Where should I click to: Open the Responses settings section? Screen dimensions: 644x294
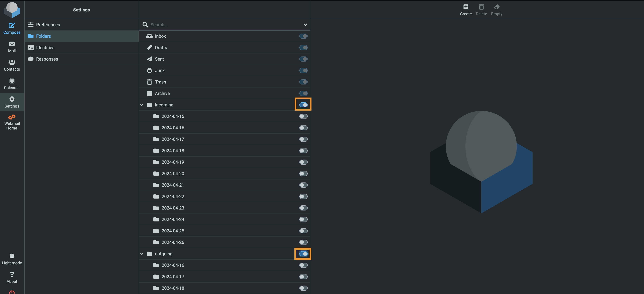(x=82, y=59)
